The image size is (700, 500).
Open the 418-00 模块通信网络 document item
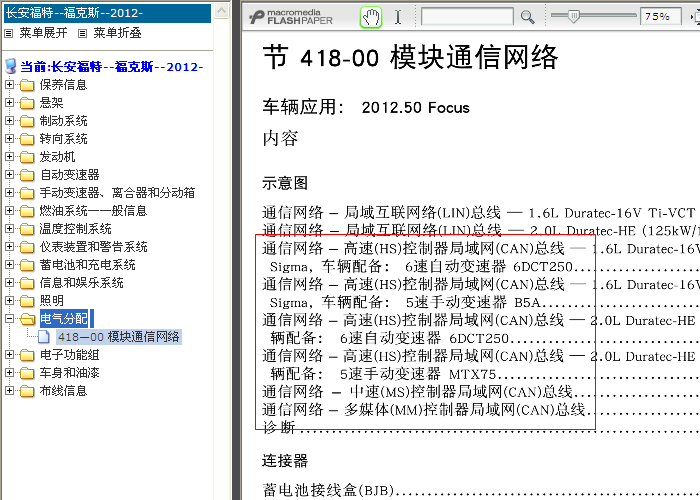[119, 337]
